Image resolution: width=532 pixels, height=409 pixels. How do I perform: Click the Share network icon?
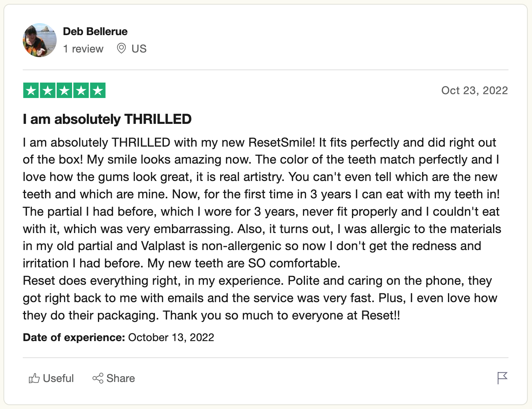(x=98, y=378)
